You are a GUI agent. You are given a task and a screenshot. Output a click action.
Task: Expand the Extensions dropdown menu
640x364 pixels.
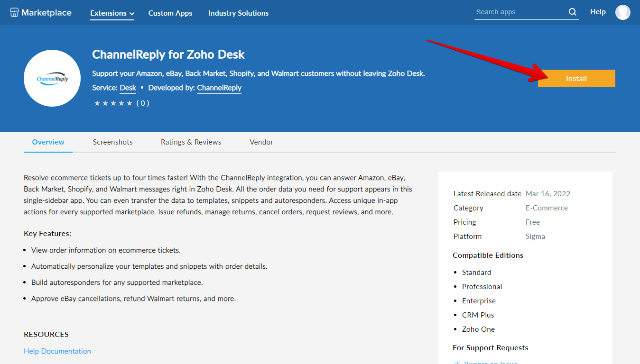(x=112, y=13)
